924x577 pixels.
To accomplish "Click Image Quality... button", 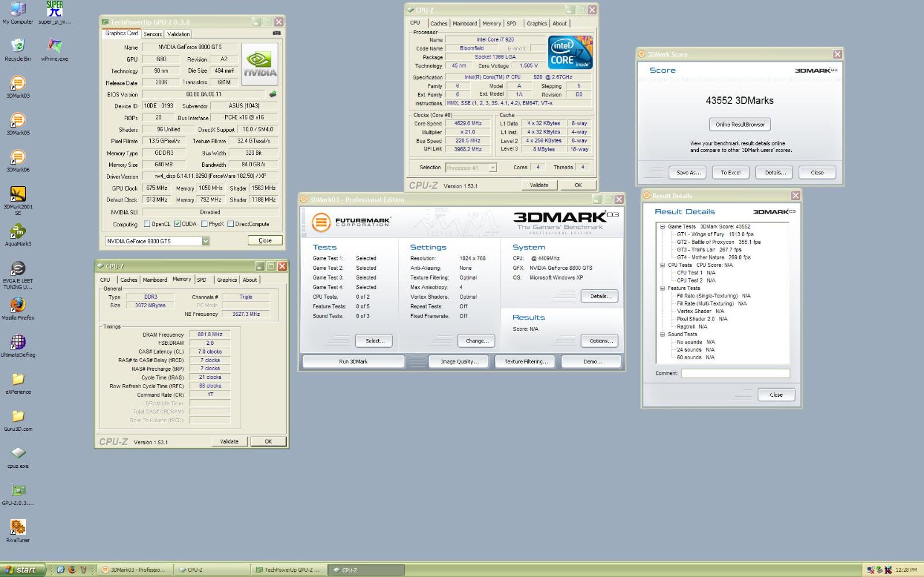I will coord(459,362).
